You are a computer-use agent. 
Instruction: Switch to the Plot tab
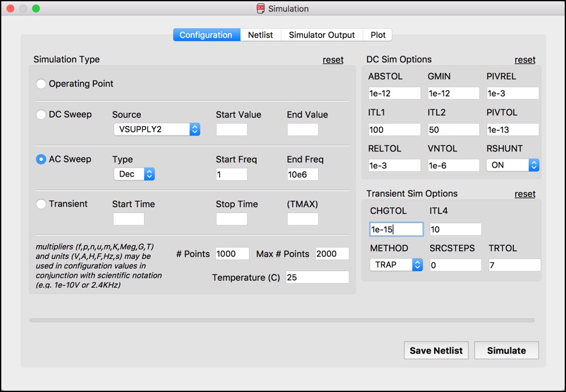pos(377,35)
